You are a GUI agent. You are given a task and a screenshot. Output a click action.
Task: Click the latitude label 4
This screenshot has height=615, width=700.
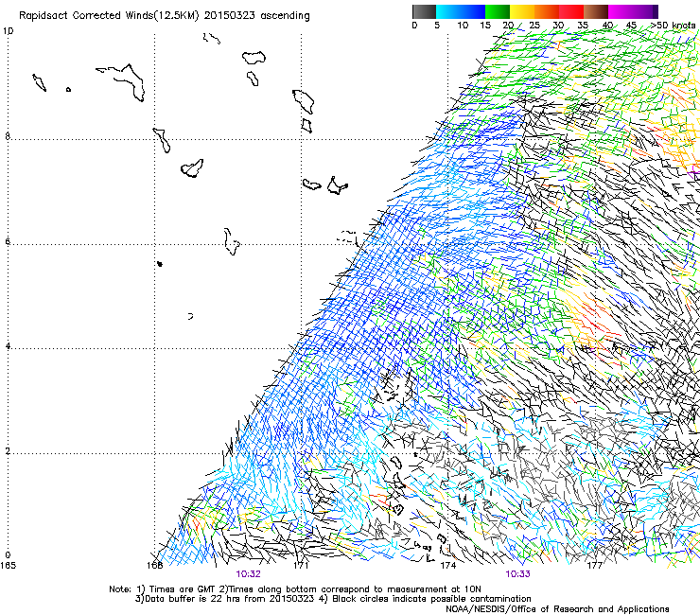[x=8, y=346]
